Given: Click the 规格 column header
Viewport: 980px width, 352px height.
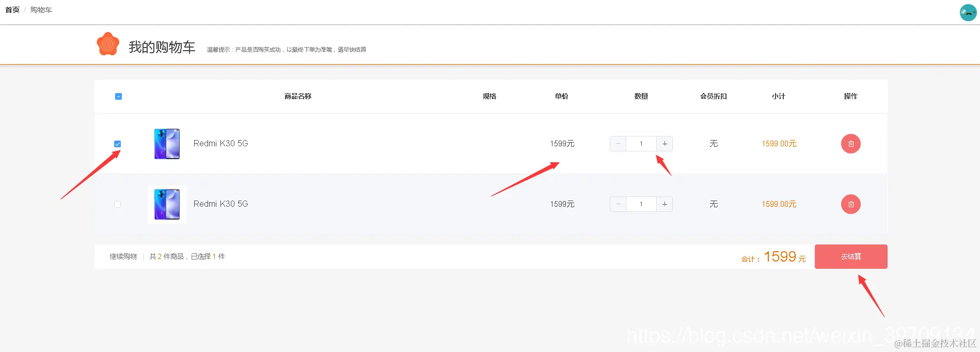Looking at the screenshot, I should click(x=489, y=96).
